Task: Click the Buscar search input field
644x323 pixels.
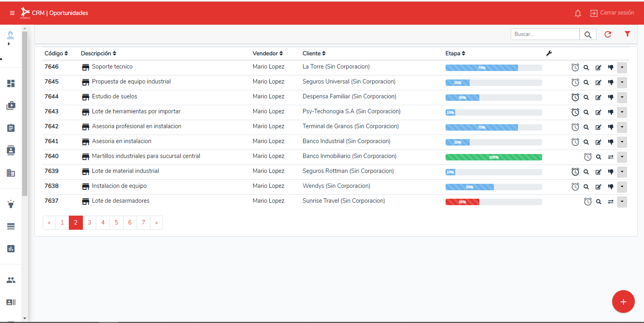Action: (545, 34)
